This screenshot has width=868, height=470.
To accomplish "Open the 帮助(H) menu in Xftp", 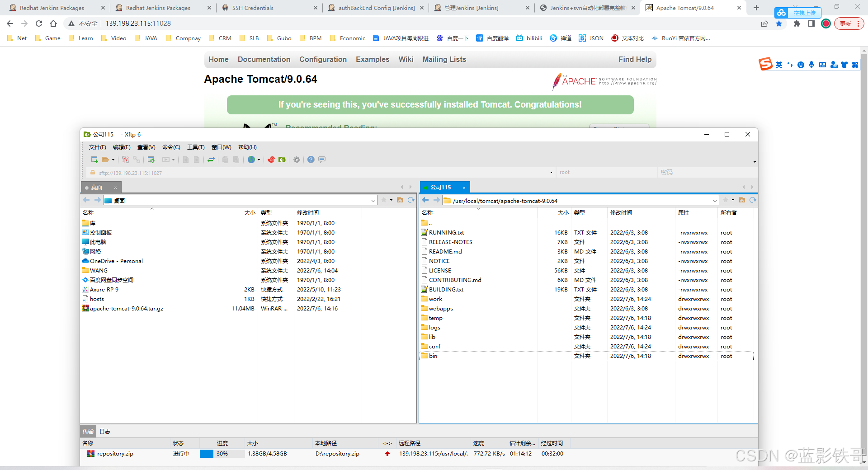I will tap(247, 147).
